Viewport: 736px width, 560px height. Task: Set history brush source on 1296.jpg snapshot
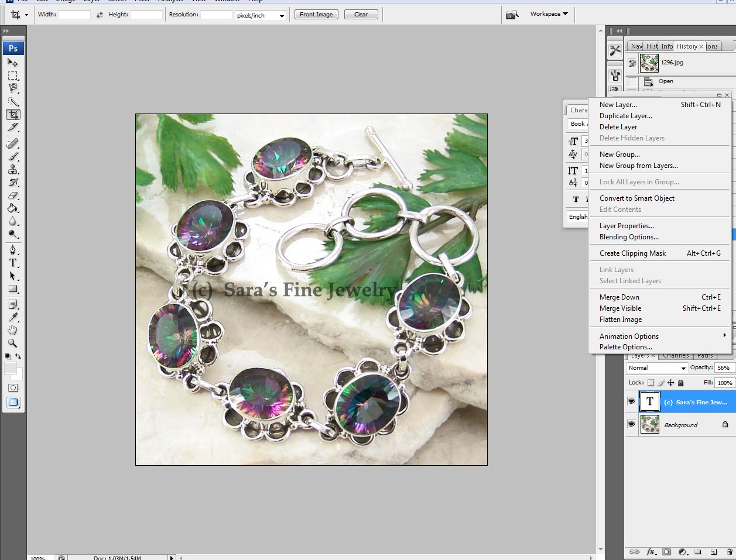click(632, 63)
